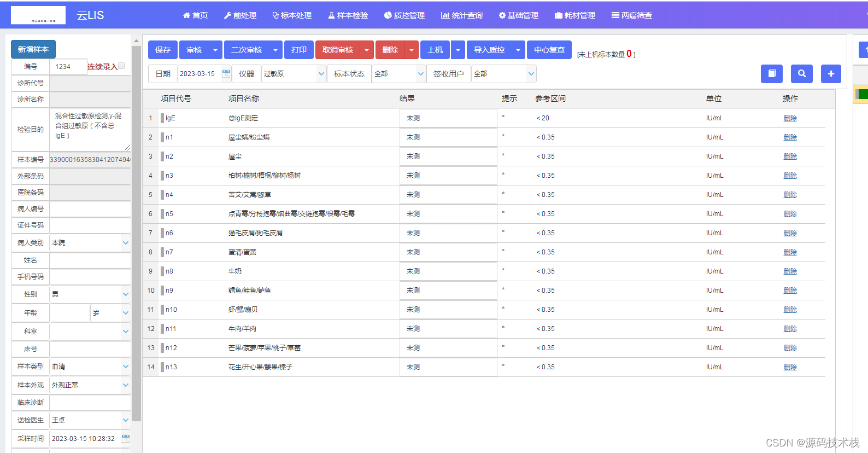This screenshot has height=453, width=868.
Task: Open the 样本检验 menu
Action: click(x=348, y=15)
